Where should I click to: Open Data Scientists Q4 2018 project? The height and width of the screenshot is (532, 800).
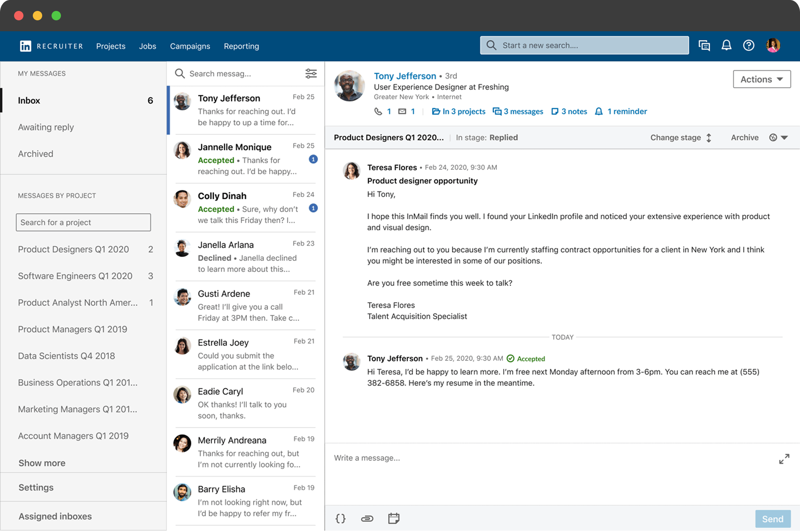pyautogui.click(x=66, y=356)
